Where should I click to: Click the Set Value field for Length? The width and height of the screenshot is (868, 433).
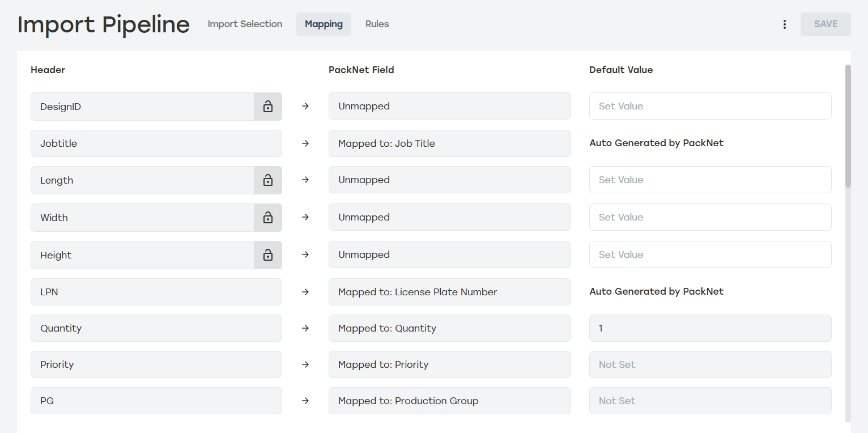click(710, 180)
